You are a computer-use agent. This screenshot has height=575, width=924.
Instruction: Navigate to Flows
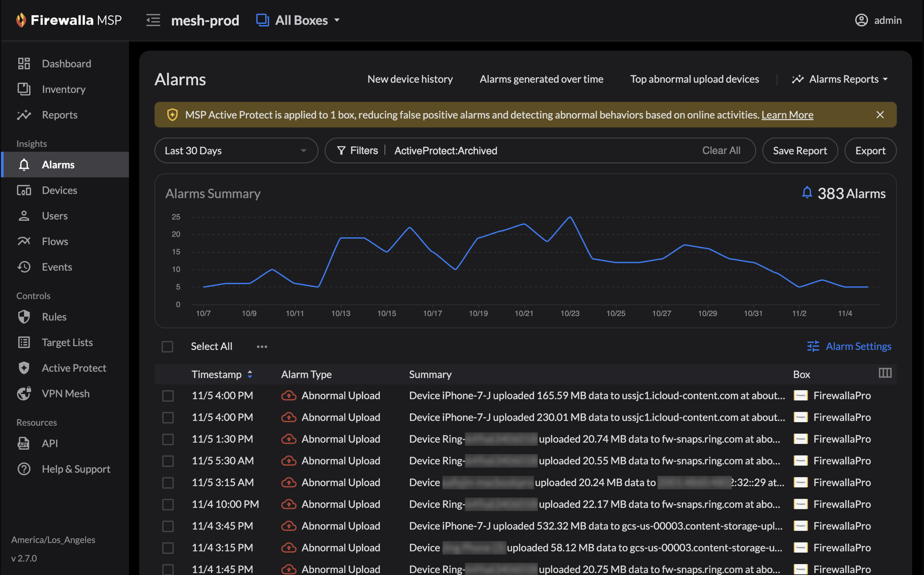coord(55,241)
